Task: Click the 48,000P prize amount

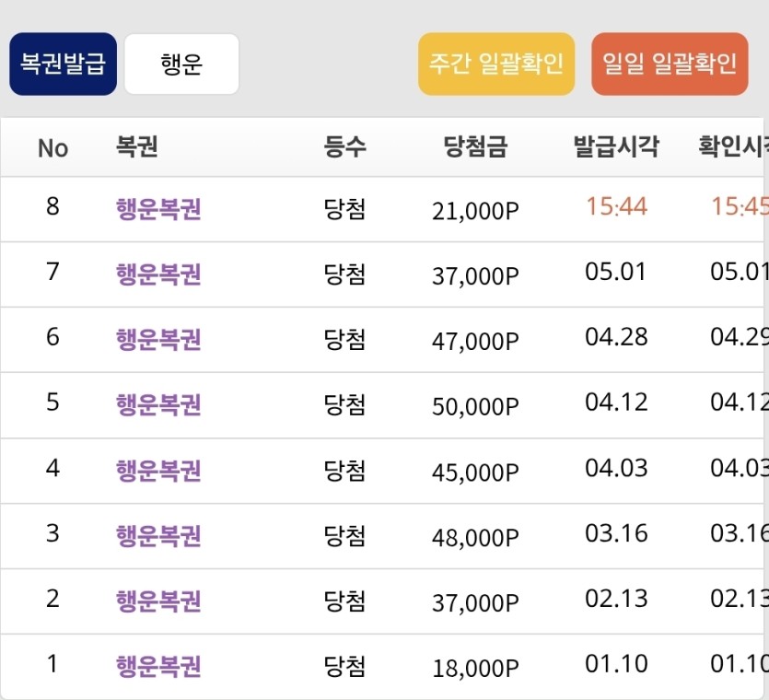Action: pos(475,538)
